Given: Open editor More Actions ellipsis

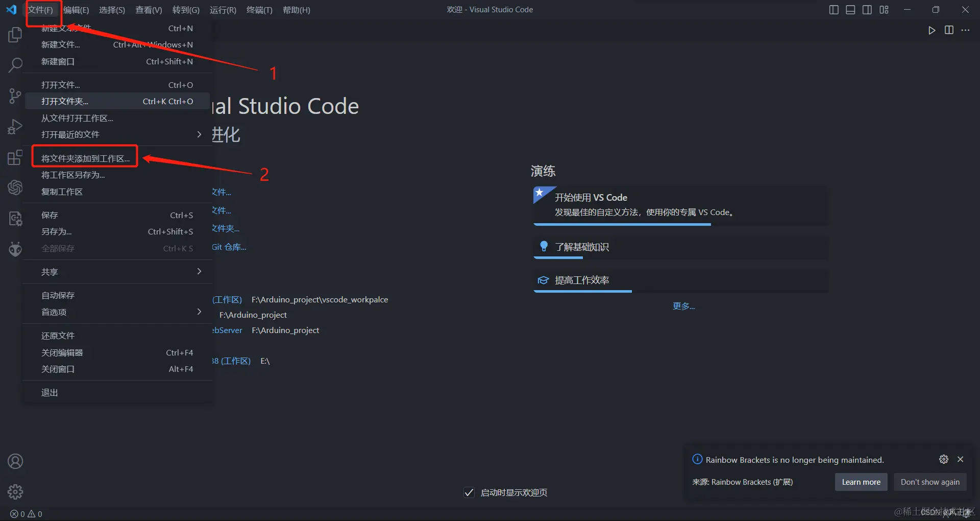Looking at the screenshot, I should click(965, 30).
